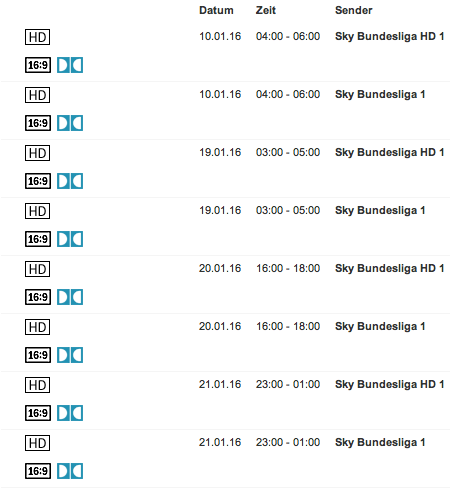Click 16:9 icon for 21.01.16 Sky Bundesliga HD 1
This screenshot has height=490, width=450.
tap(38, 413)
